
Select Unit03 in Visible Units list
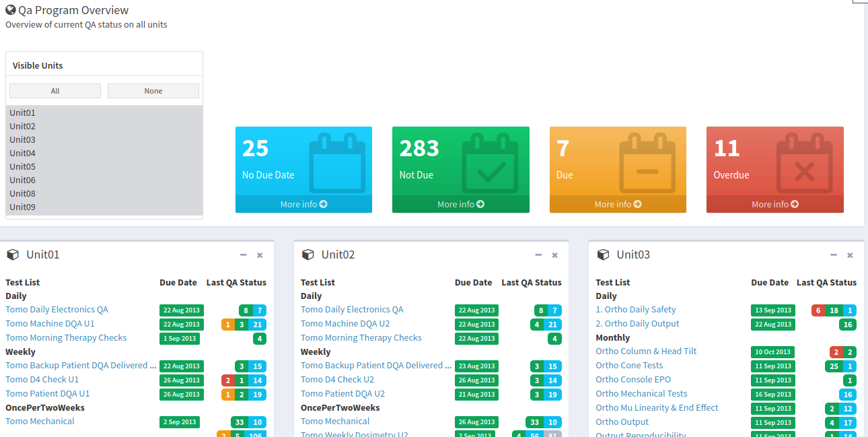click(104, 139)
